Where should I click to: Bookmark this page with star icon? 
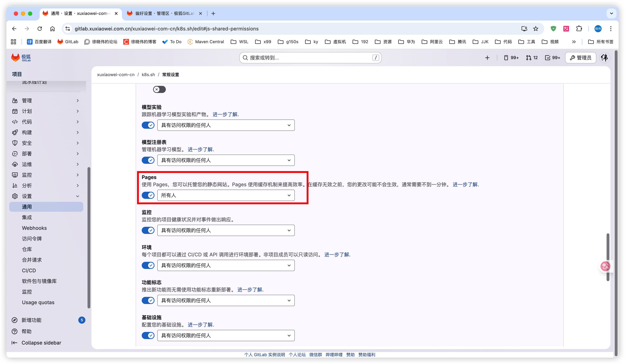coord(536,29)
